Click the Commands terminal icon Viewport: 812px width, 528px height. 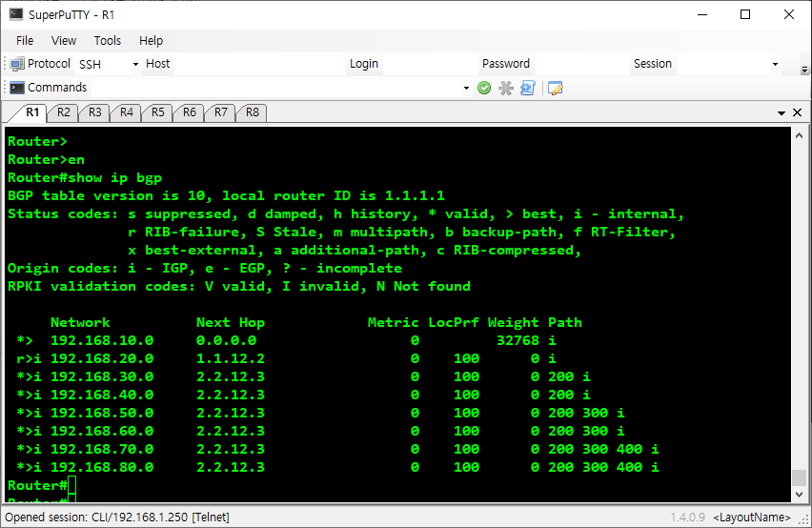pos(17,88)
